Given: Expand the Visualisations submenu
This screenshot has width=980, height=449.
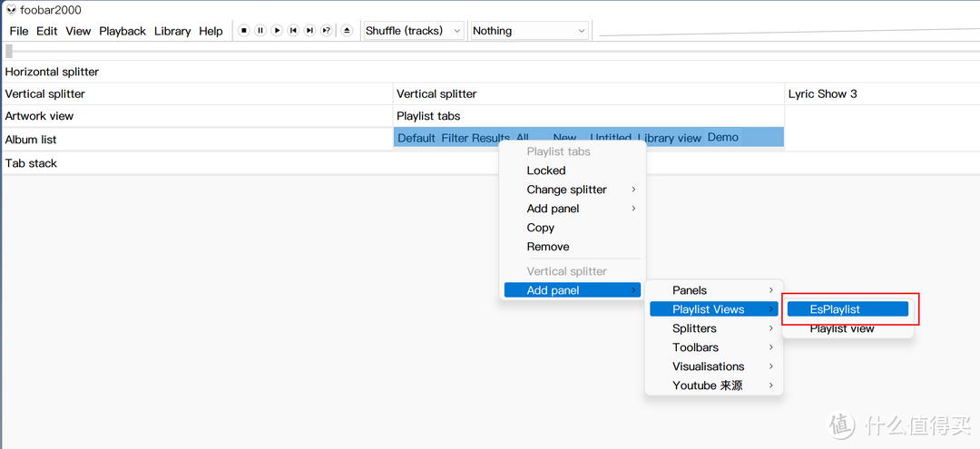Looking at the screenshot, I should 714,366.
